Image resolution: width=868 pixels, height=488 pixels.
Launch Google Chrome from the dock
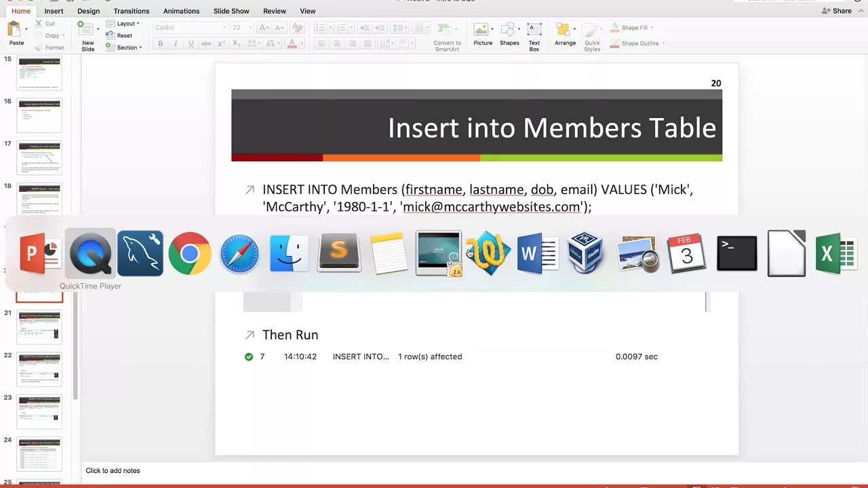click(x=190, y=253)
